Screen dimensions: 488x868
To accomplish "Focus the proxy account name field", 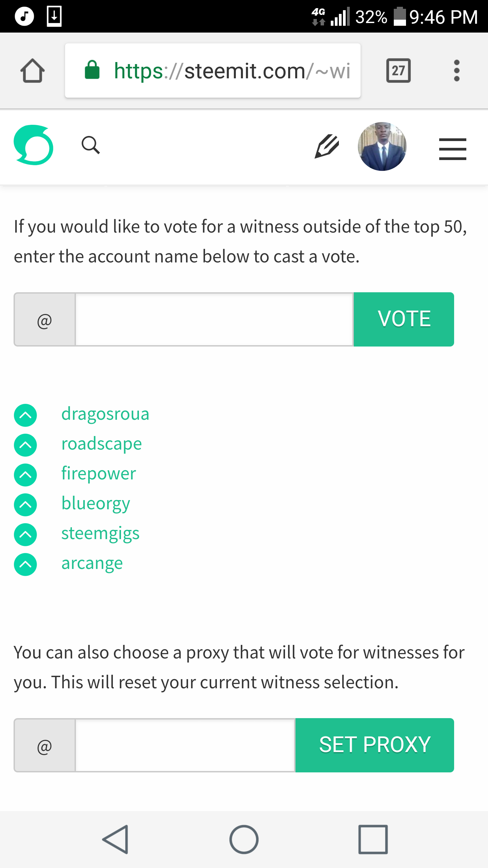I will (185, 745).
